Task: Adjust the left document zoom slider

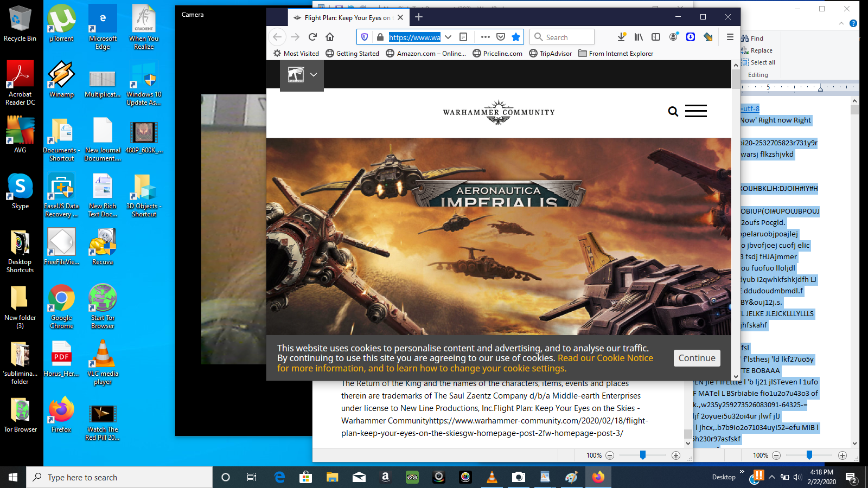Action: pyautogui.click(x=643, y=455)
